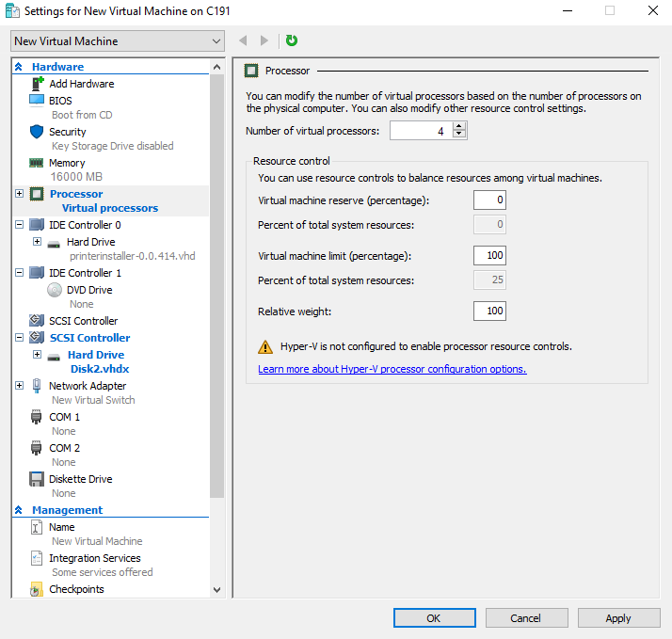The image size is (672, 639).
Task: Click IDE Controller 1 icon
Action: (37, 273)
